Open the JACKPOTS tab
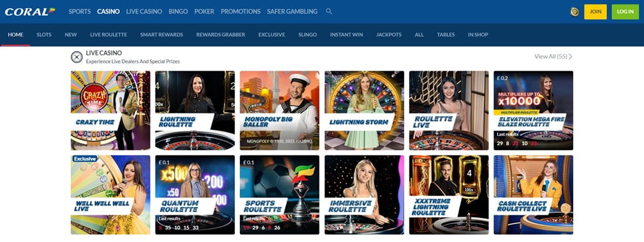 tap(389, 35)
